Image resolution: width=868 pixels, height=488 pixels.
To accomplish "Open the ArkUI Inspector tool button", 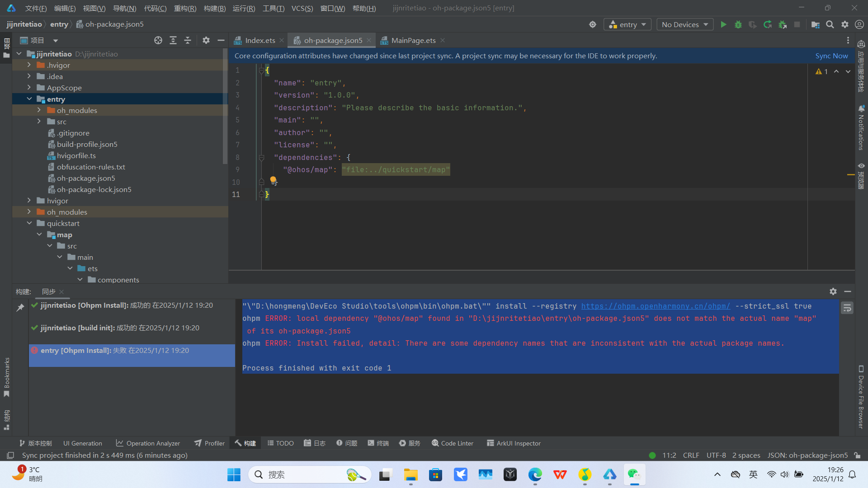I will 514,443.
